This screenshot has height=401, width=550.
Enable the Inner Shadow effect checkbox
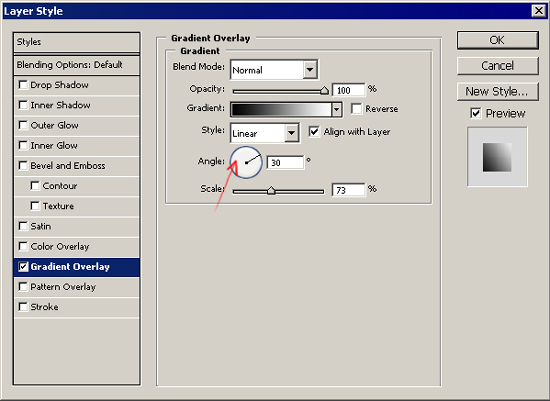[23, 105]
